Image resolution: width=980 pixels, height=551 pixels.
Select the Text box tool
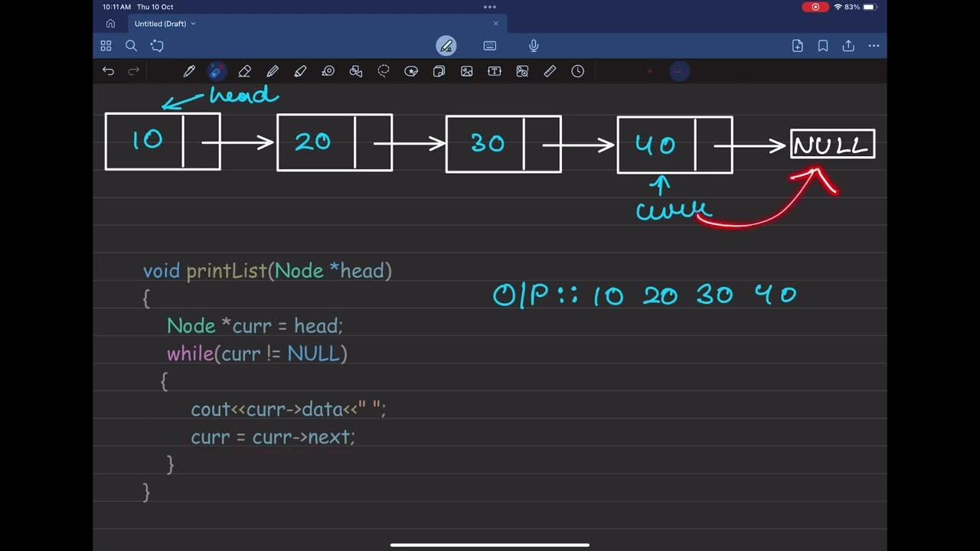[495, 71]
